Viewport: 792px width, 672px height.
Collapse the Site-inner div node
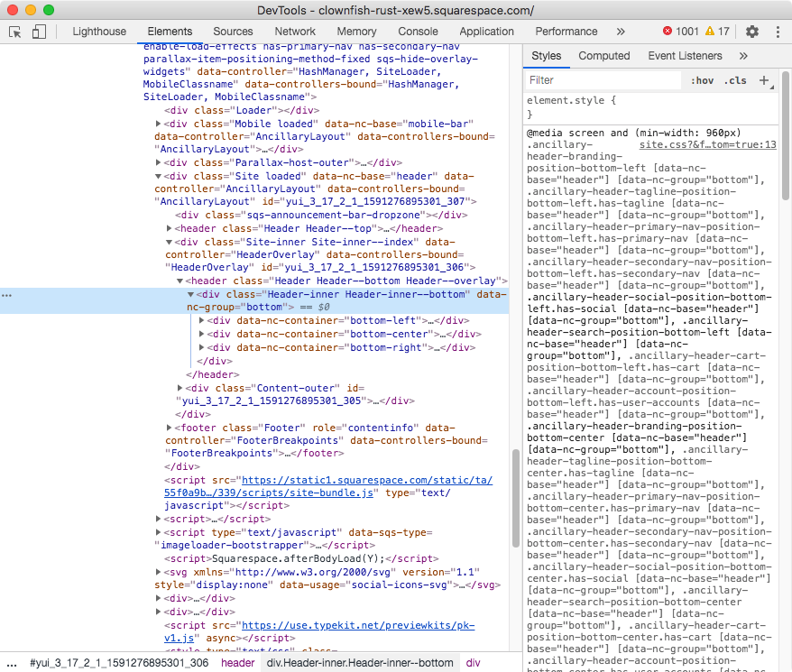tap(170, 242)
